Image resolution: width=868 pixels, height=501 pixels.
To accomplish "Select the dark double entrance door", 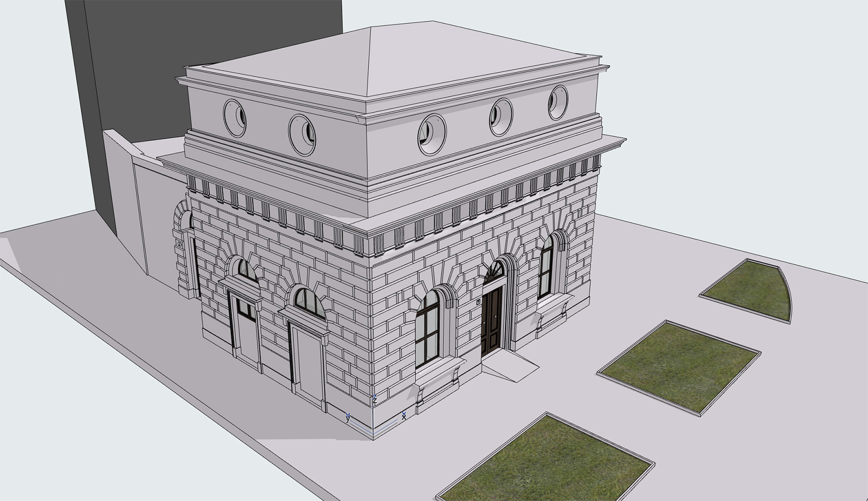I will point(491,321).
